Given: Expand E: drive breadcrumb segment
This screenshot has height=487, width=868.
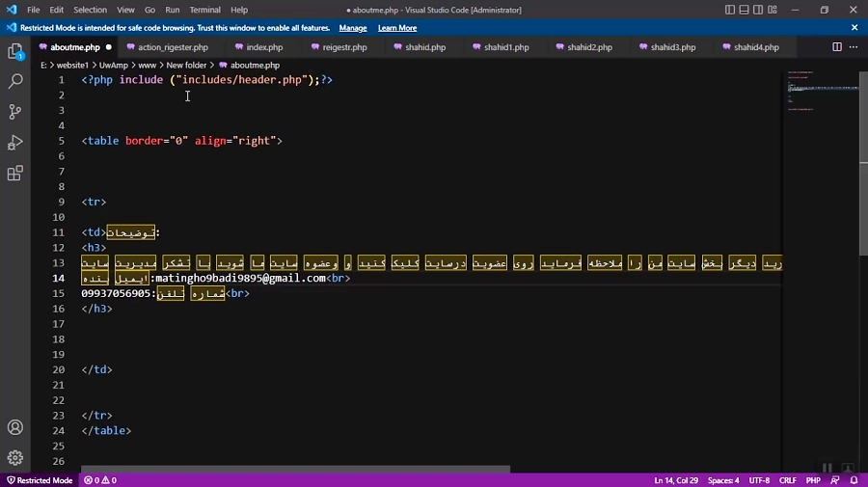Looking at the screenshot, I should pyautogui.click(x=43, y=66).
